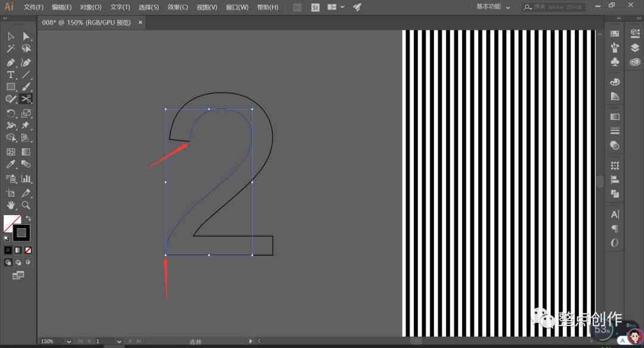Reset to default fill and stroke
This screenshot has width=644, height=348.
tap(7, 238)
